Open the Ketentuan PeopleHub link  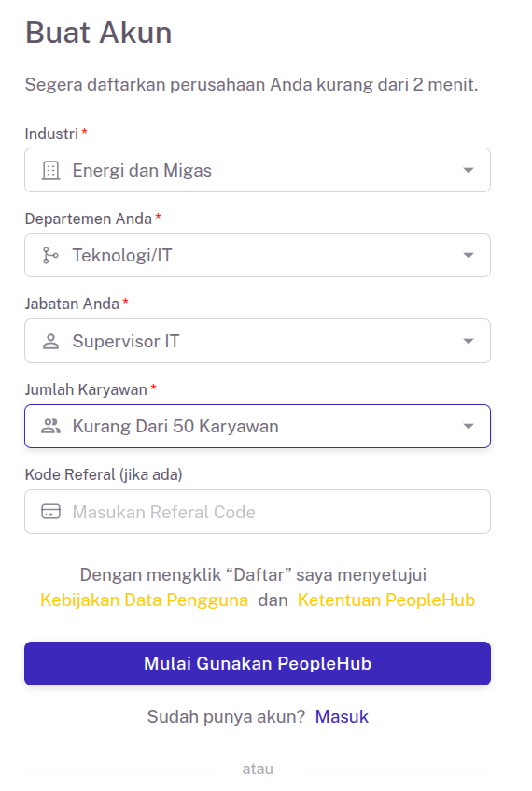coord(386,600)
